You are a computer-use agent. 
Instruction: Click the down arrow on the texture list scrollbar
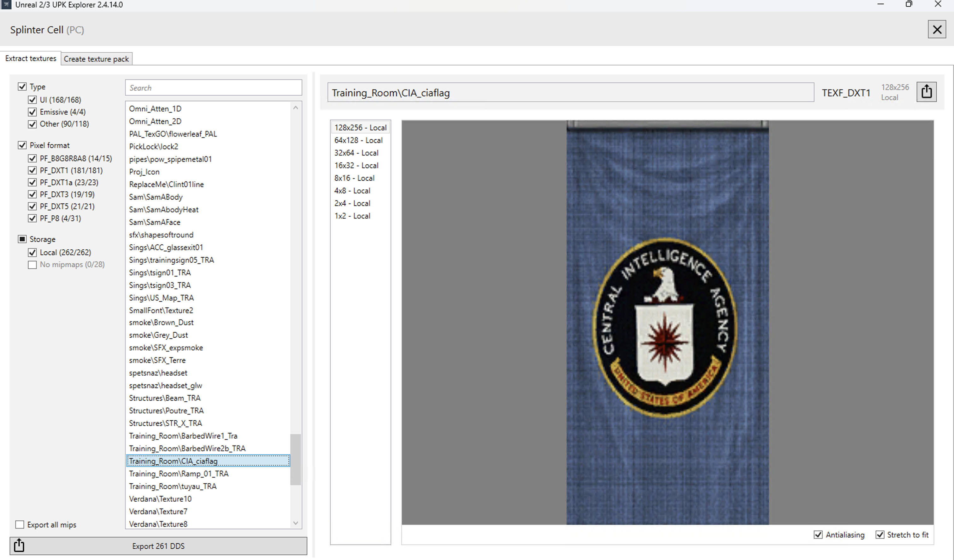pyautogui.click(x=296, y=523)
